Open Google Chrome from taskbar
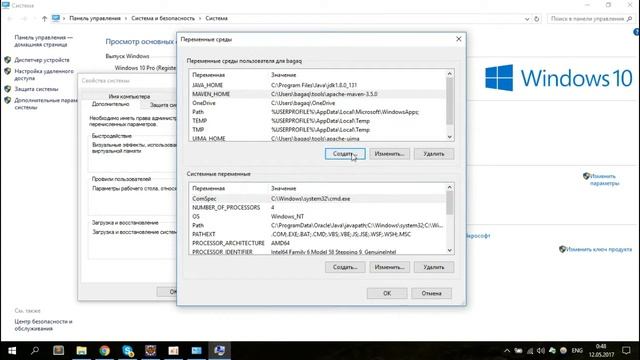The image size is (640, 360). coord(104,351)
